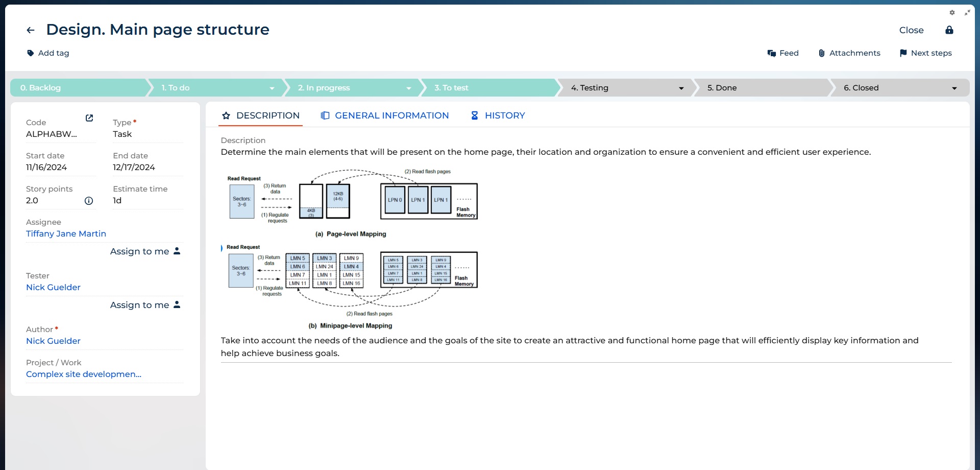This screenshot has height=470, width=980.
Task: Click the Estimate time value 1d
Action: 117,201
